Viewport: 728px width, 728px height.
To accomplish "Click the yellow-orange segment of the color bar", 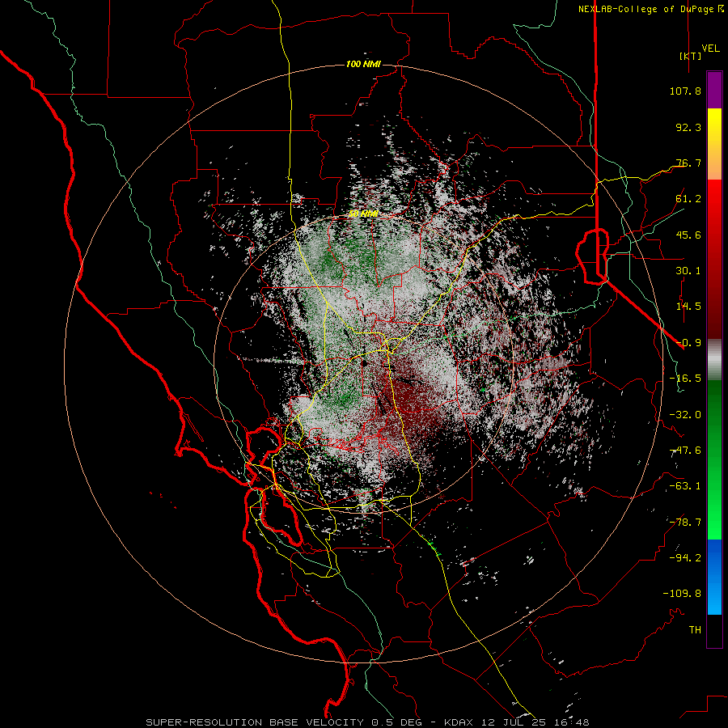I will click(714, 144).
